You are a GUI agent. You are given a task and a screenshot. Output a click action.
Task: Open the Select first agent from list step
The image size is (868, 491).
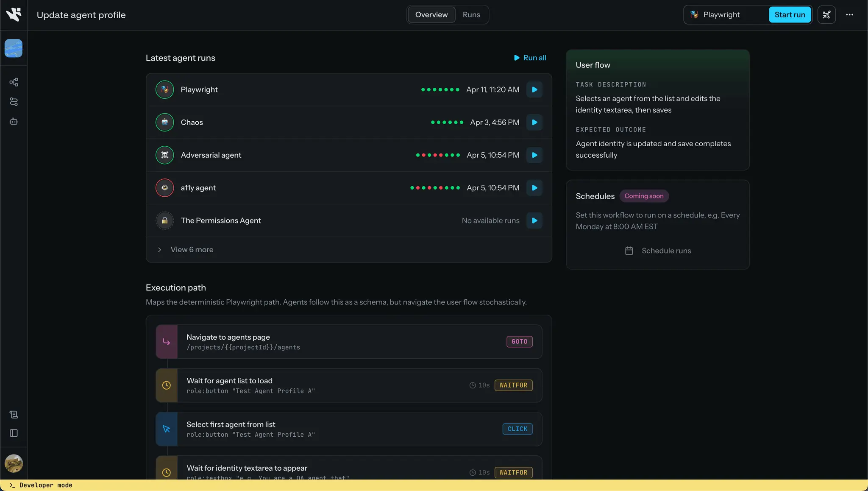pyautogui.click(x=349, y=429)
